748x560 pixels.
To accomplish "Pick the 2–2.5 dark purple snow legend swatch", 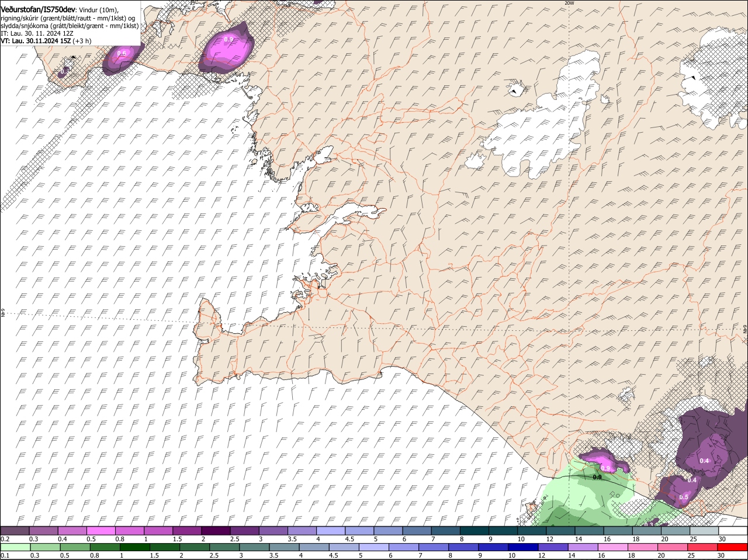I will coord(216,531).
